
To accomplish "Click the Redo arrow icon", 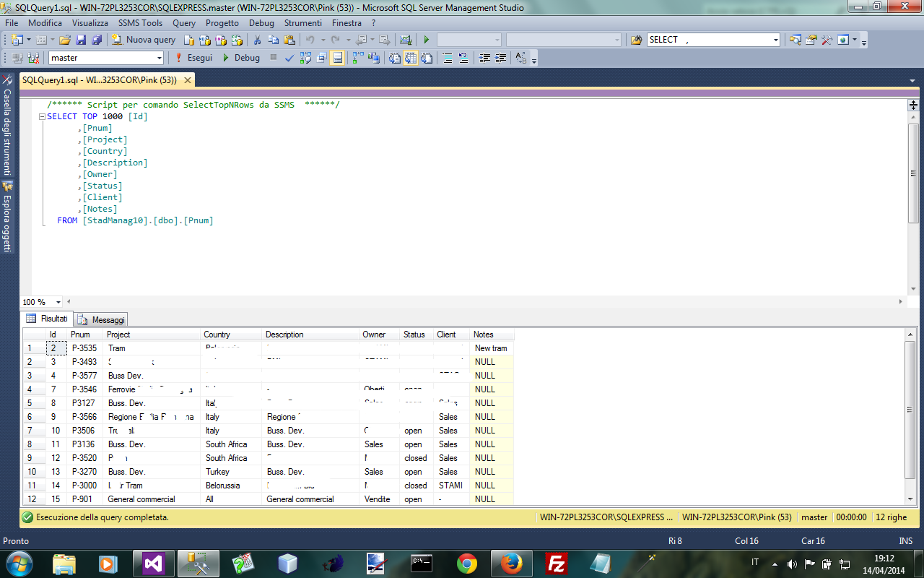I will (x=335, y=40).
